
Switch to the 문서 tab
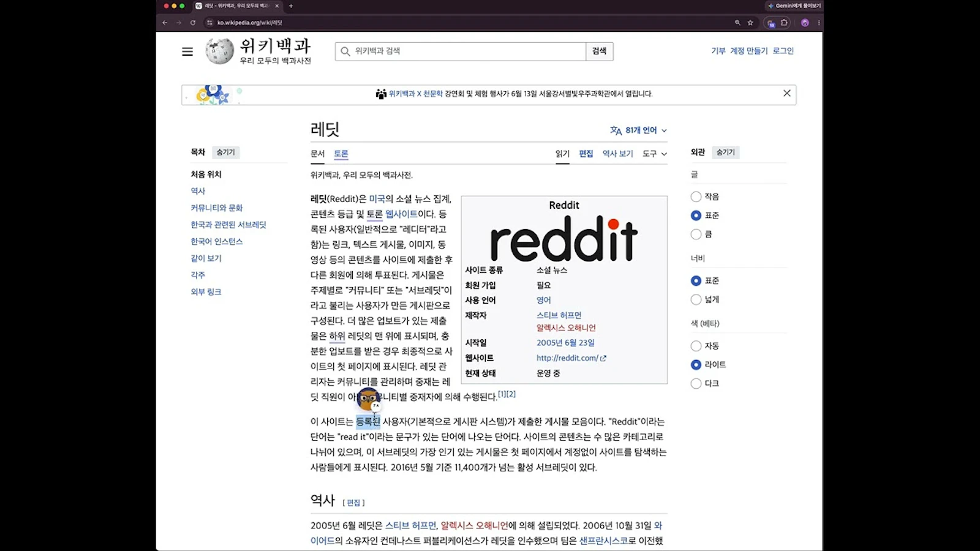tap(317, 154)
